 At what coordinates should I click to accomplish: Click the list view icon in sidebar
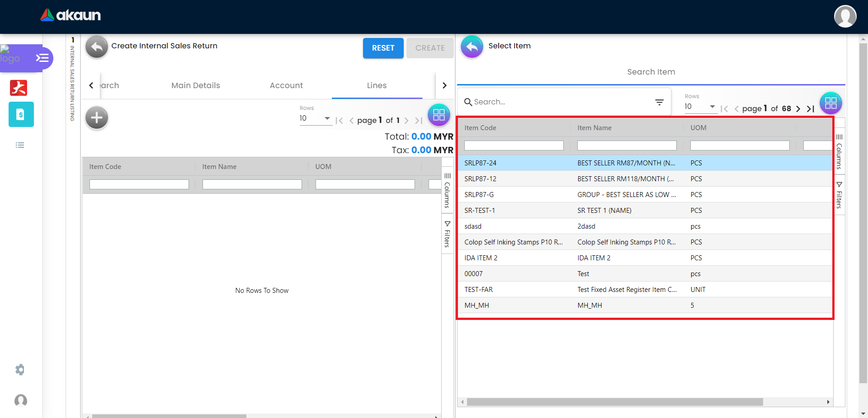pyautogui.click(x=20, y=145)
